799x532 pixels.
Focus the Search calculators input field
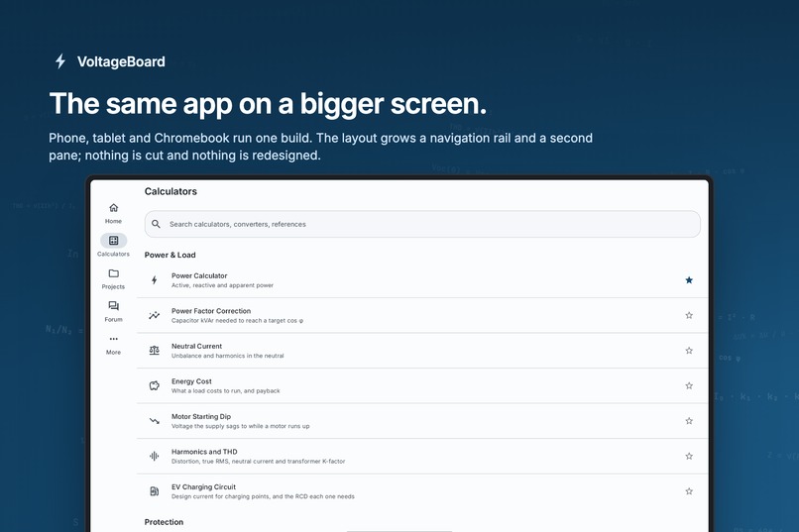[422, 224]
